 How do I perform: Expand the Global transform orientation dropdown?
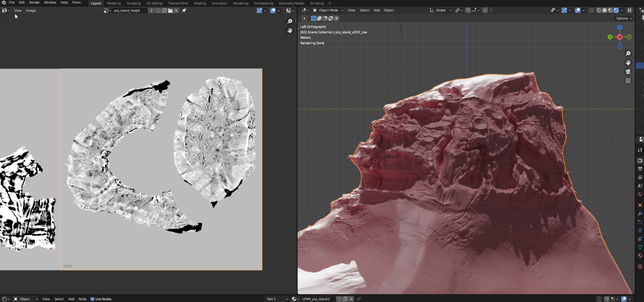(441, 10)
